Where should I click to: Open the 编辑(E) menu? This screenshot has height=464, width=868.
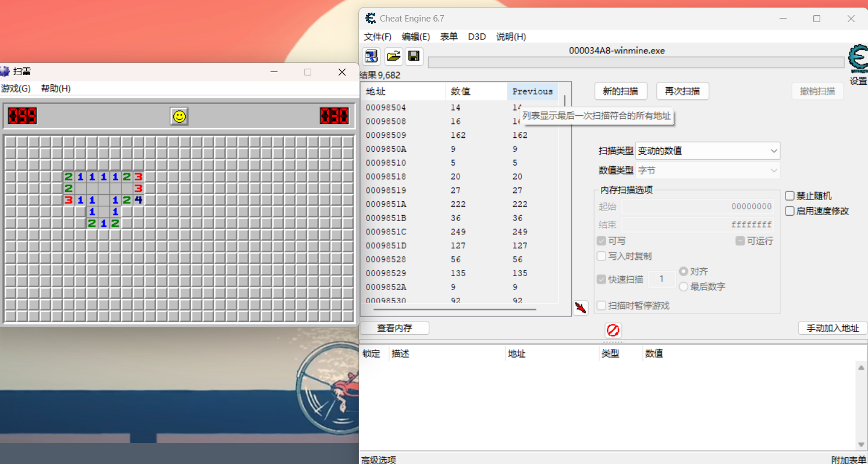[x=416, y=37]
